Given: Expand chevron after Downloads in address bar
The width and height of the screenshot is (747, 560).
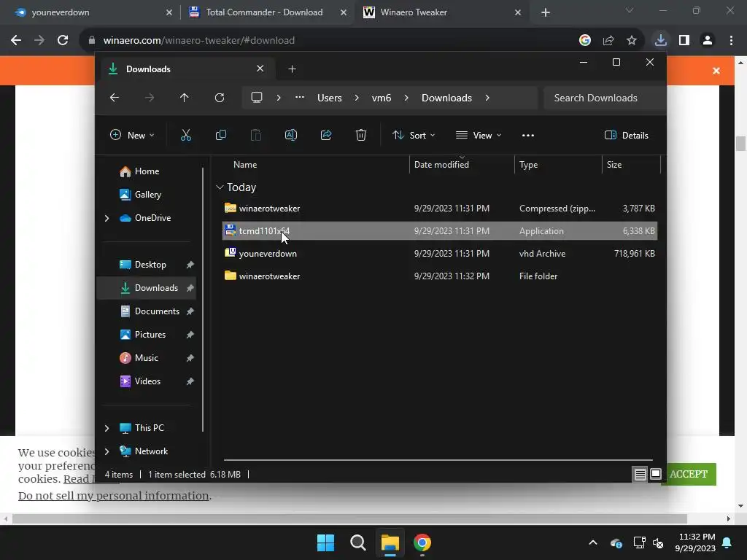Looking at the screenshot, I should 487,98.
